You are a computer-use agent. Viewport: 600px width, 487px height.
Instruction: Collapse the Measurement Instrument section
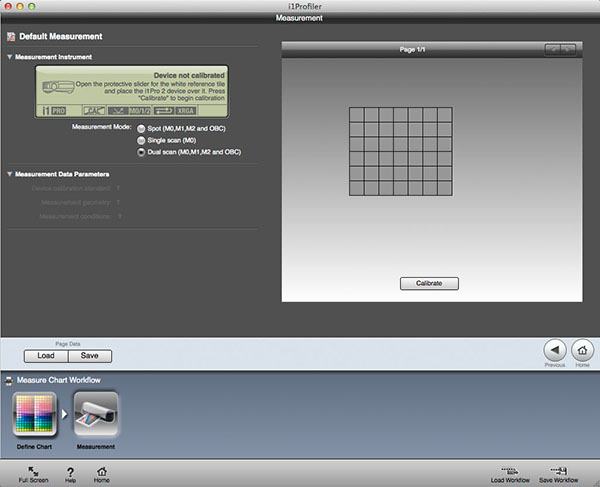point(10,57)
